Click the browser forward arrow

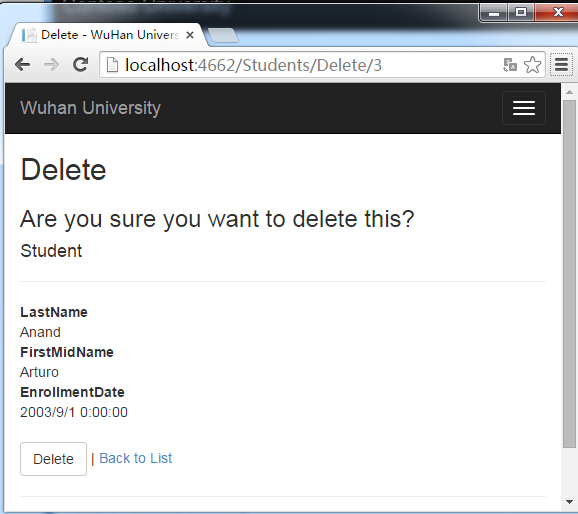[x=51, y=65]
